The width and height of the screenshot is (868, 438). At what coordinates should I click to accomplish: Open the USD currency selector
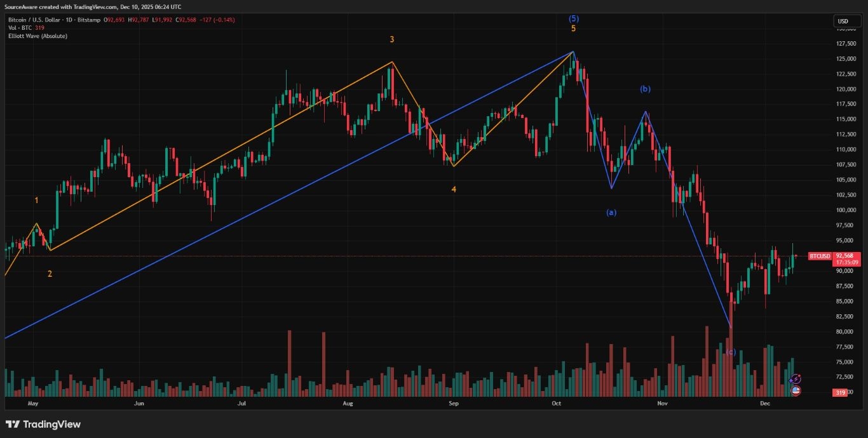point(844,21)
